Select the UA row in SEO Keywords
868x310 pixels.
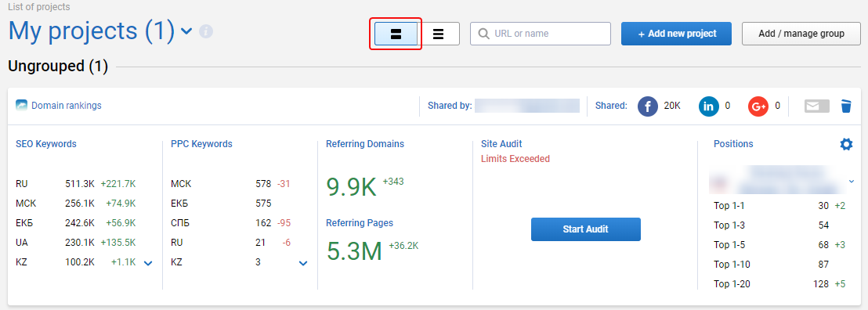[x=76, y=243]
